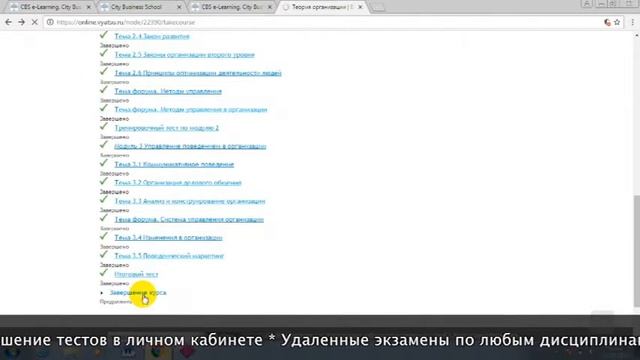Open Тема 3.5 Поведенческий маркетинг
The image size is (640, 360).
click(x=169, y=256)
